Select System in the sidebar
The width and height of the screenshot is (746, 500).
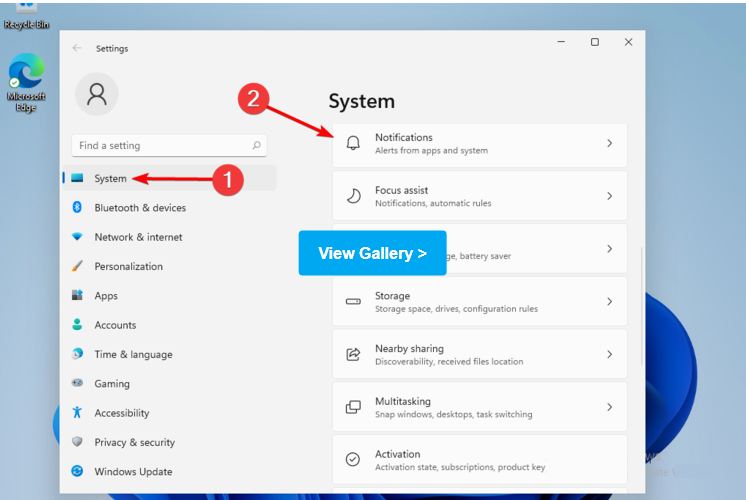point(169,178)
